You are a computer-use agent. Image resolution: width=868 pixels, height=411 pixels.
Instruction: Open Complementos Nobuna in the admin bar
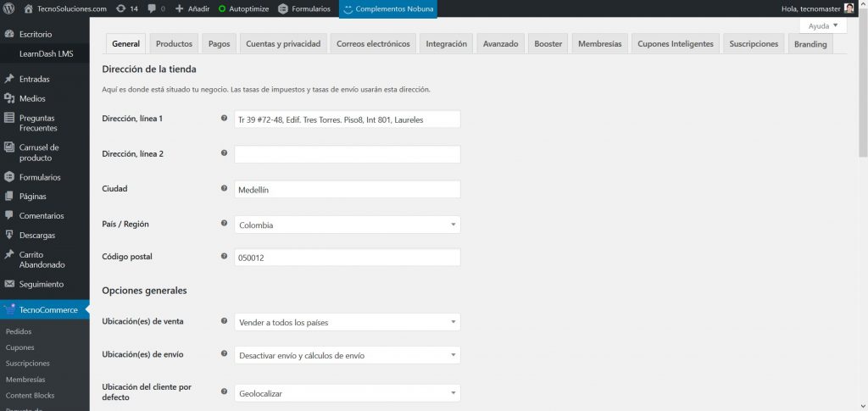388,8
